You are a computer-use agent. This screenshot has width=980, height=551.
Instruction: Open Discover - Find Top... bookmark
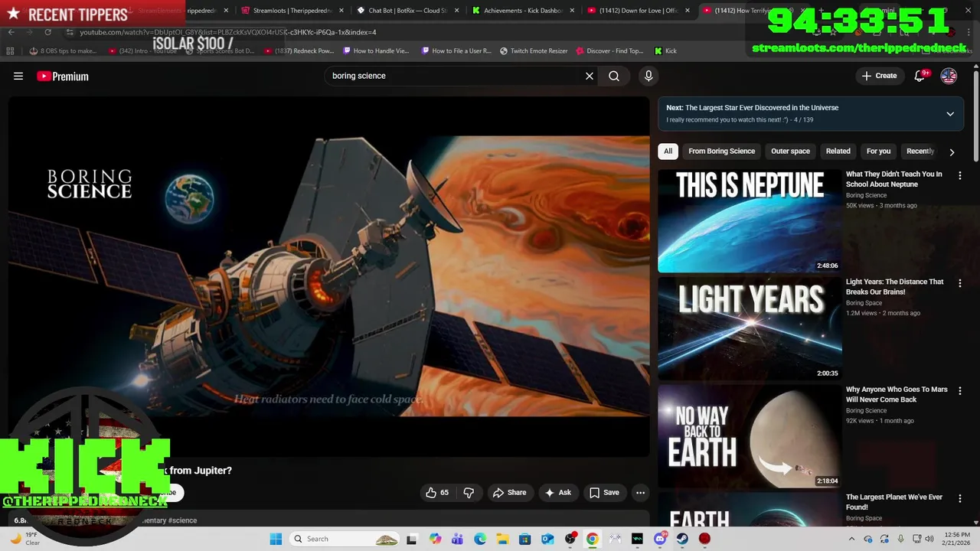(x=609, y=51)
